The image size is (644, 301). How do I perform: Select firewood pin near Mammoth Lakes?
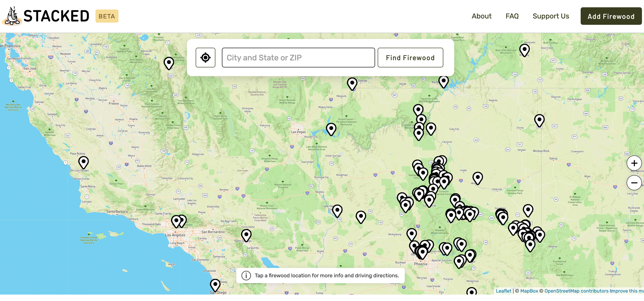(x=169, y=63)
